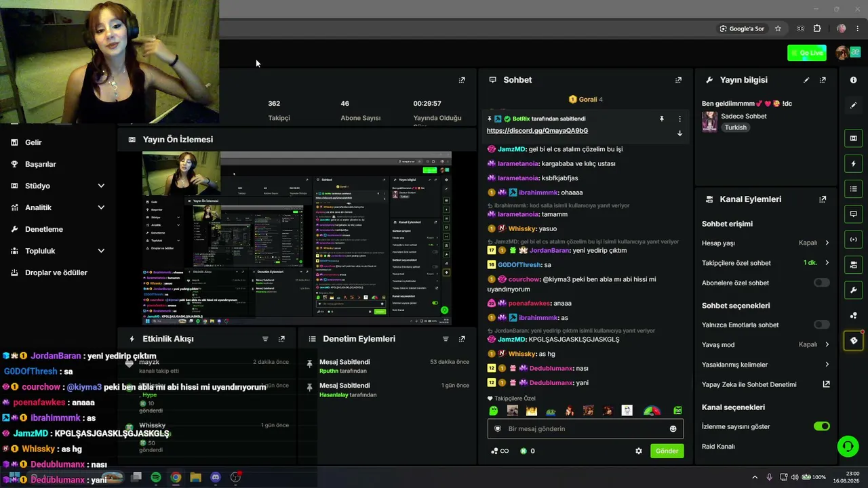Image resolution: width=868 pixels, height=488 pixels.
Task: Disable İzlenme sayısını göster switch
Action: point(821,426)
